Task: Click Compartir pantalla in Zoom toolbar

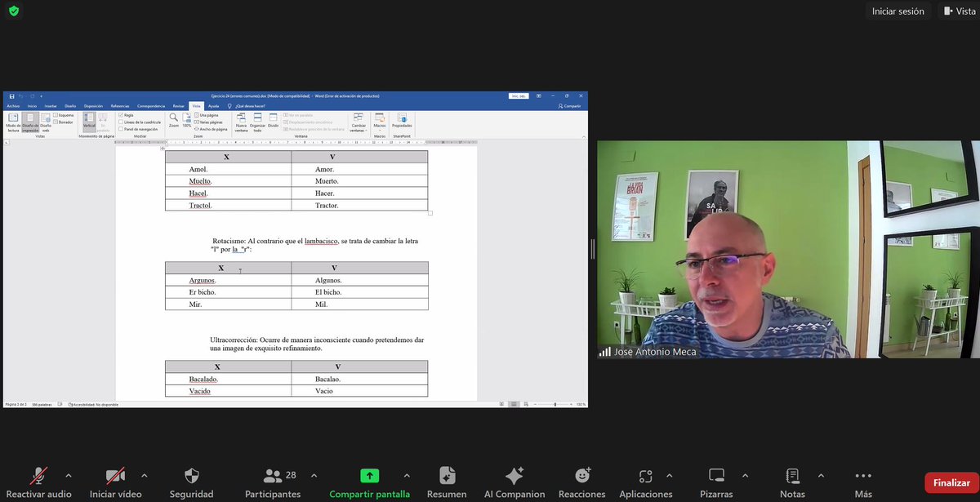Action: pos(369,483)
